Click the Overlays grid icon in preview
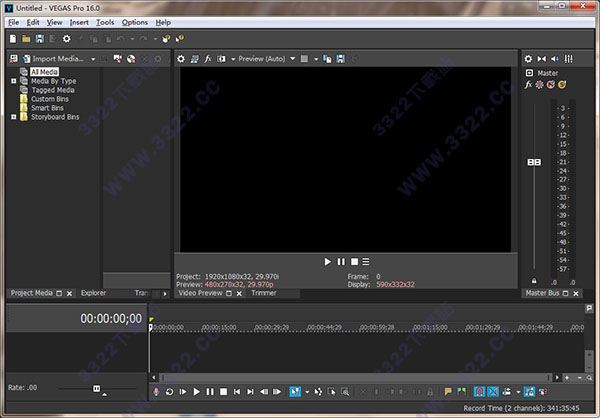The image size is (600, 418). pos(304,59)
